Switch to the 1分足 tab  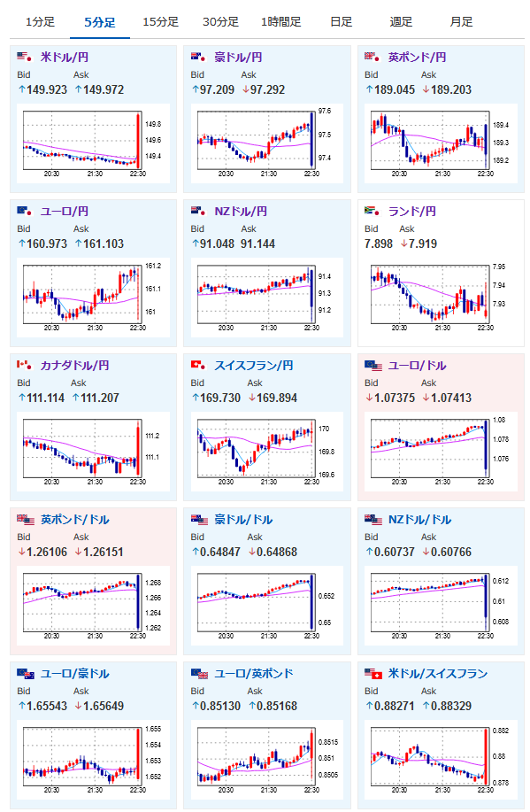pos(40,22)
